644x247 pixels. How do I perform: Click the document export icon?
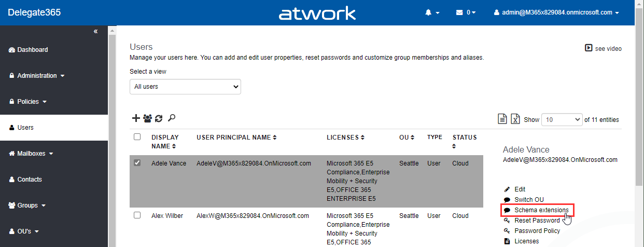click(502, 119)
